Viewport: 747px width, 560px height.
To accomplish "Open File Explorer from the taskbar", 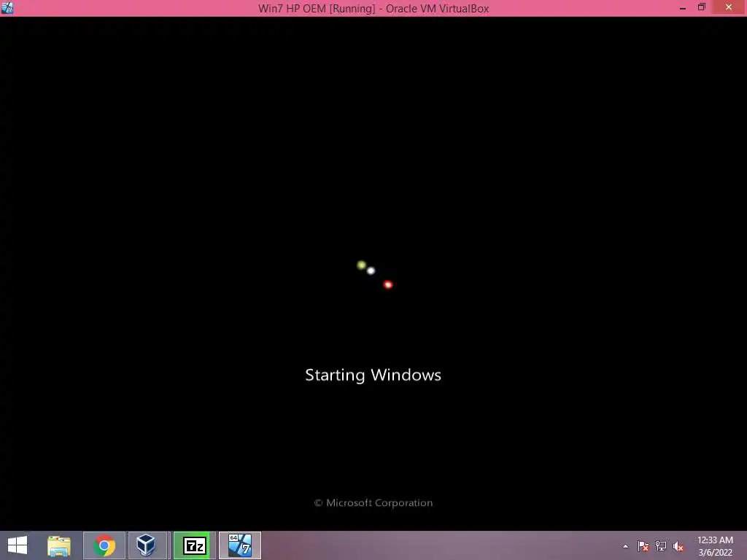I will pyautogui.click(x=59, y=545).
